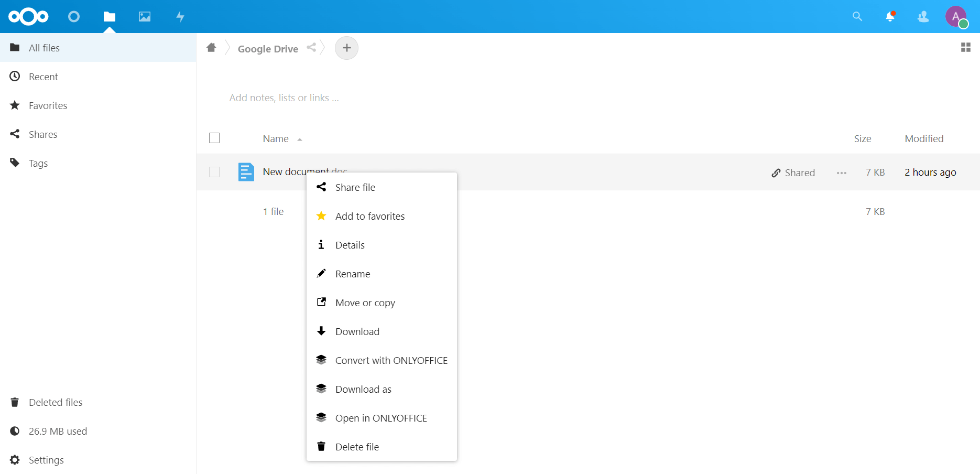This screenshot has width=980, height=474.
Task: Sort files by Name column header
Action: (276, 139)
